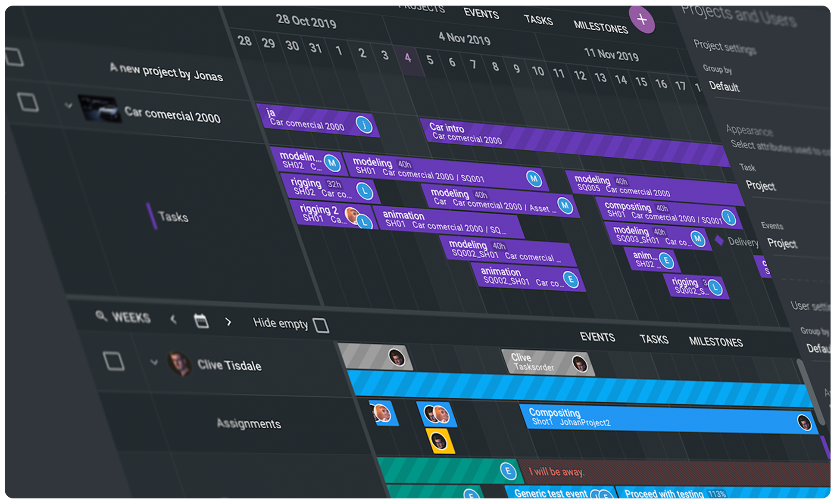Click the 4 Nov 2019 week header
The width and height of the screenshot is (834, 504).
(464, 38)
